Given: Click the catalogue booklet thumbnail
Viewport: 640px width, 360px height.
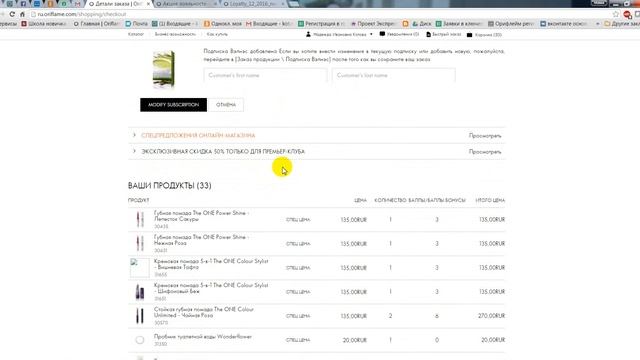Looking at the screenshot, I should pyautogui.click(x=164, y=69).
